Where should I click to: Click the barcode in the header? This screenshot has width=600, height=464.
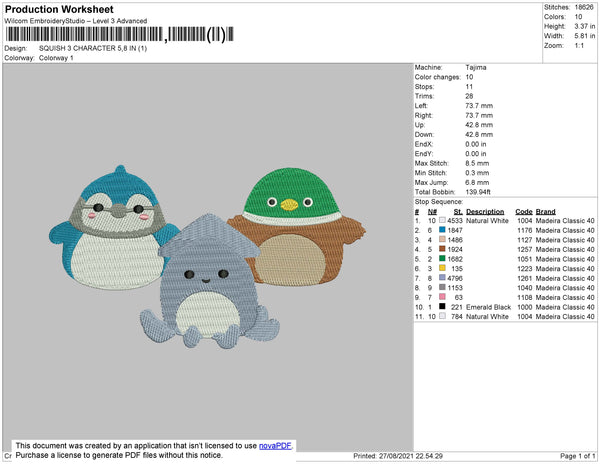119,34
